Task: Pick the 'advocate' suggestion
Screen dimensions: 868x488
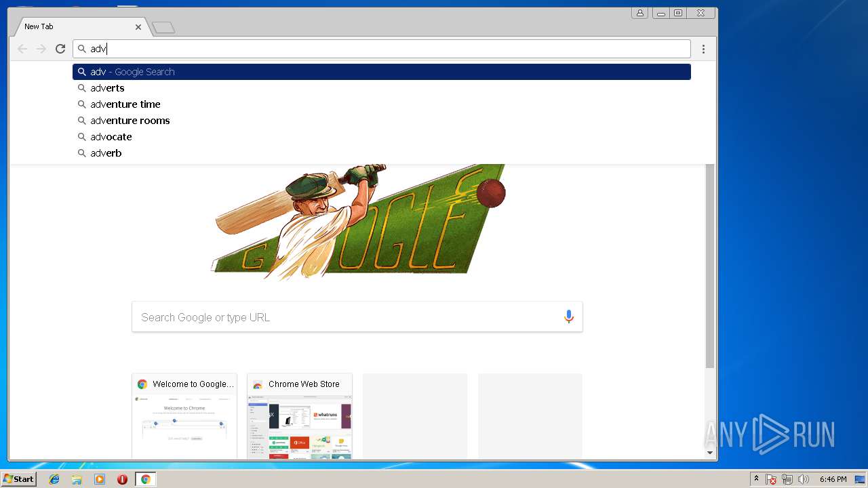Action: pyautogui.click(x=382, y=137)
